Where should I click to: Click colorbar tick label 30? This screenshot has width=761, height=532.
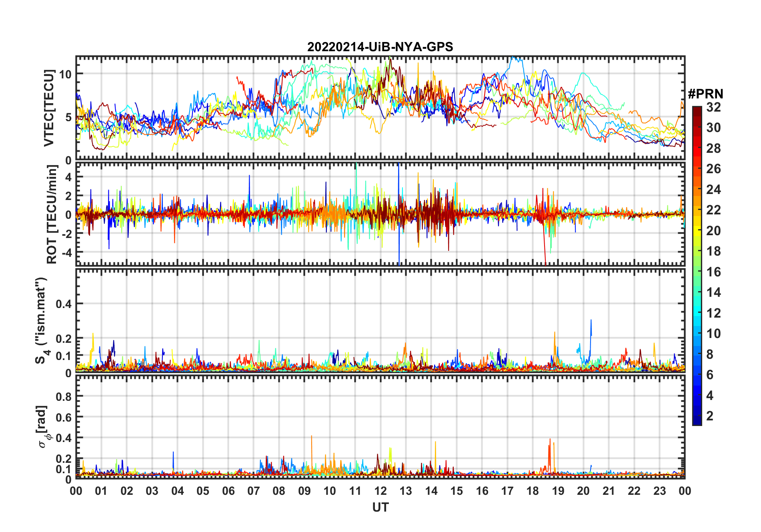click(x=713, y=128)
